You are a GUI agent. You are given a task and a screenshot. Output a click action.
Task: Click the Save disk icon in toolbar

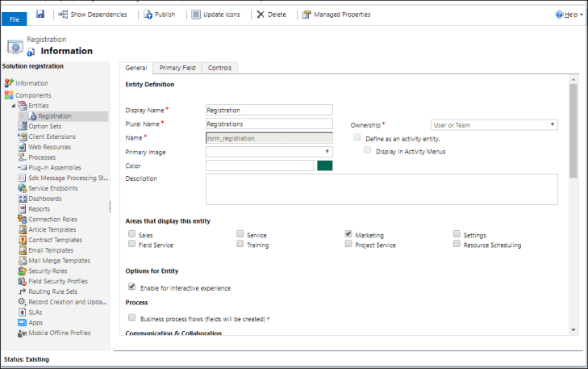(40, 15)
